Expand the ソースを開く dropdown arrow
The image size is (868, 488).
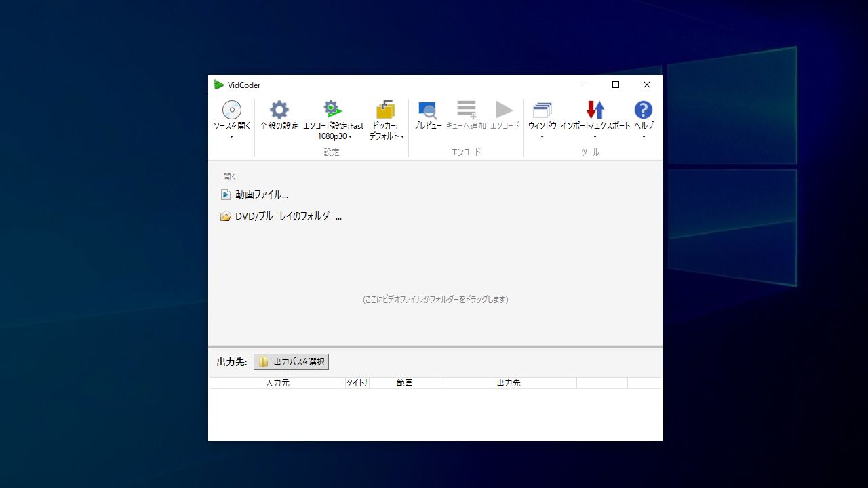[x=232, y=137]
